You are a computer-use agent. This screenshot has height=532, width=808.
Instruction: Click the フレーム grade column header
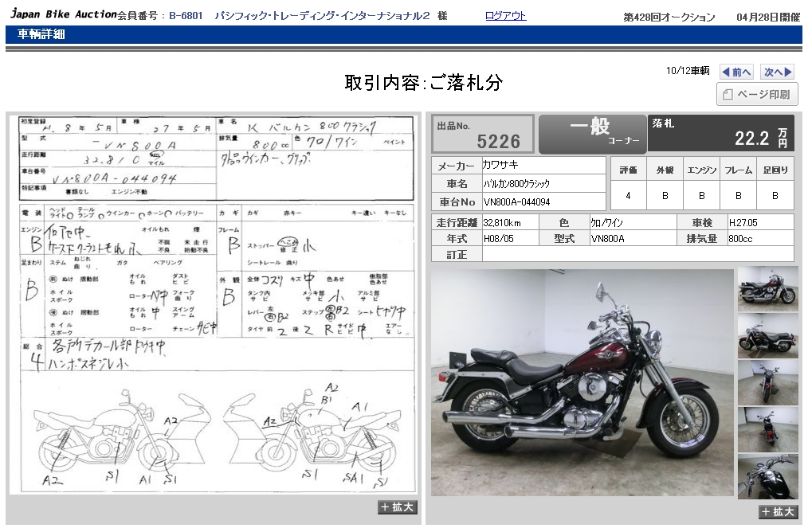pyautogui.click(x=738, y=170)
